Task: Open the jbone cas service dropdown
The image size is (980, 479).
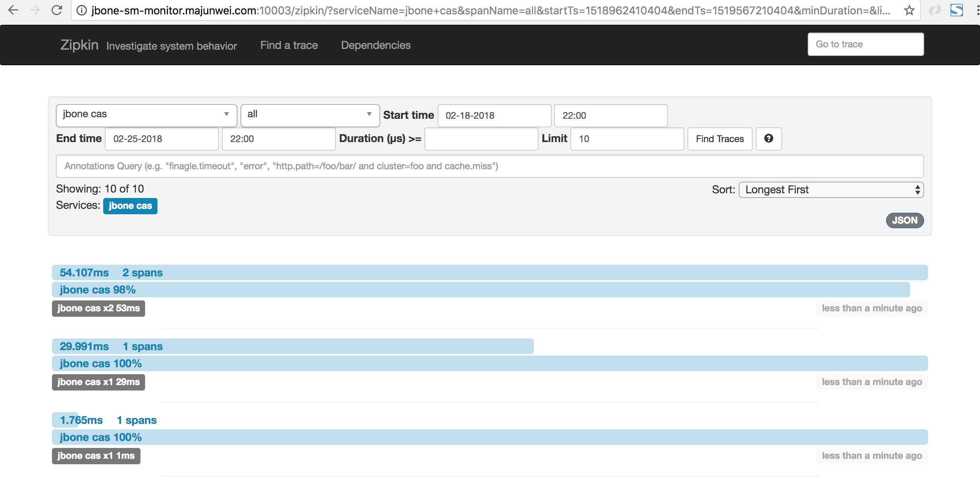Action: click(146, 115)
